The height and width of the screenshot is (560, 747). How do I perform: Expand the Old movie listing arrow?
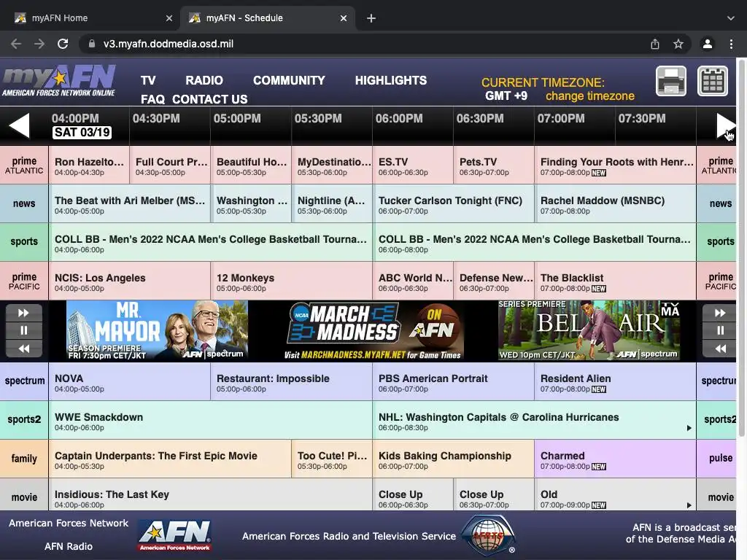pyautogui.click(x=689, y=505)
